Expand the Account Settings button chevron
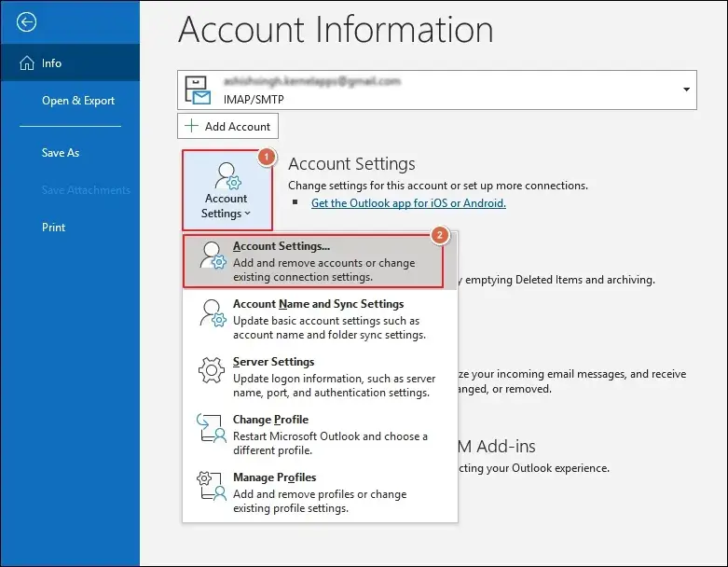The height and width of the screenshot is (567, 728). (247, 214)
